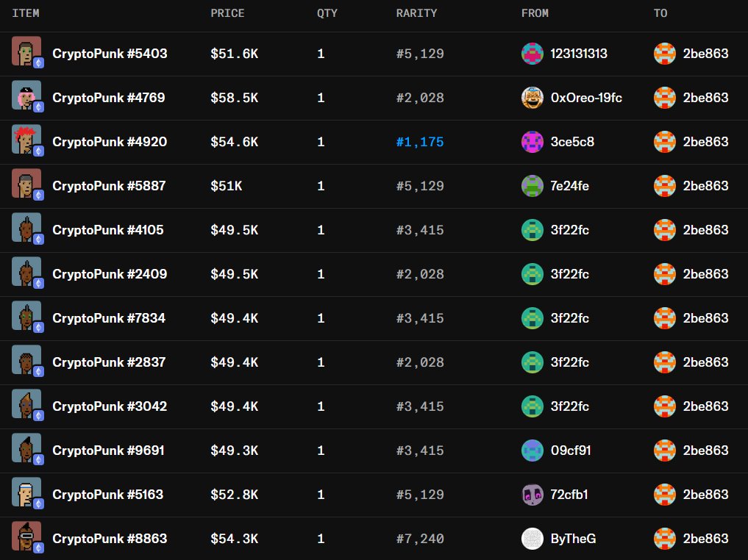The height and width of the screenshot is (560, 748).
Task: Click avatar icon of seller 123131313
Action: point(532,54)
